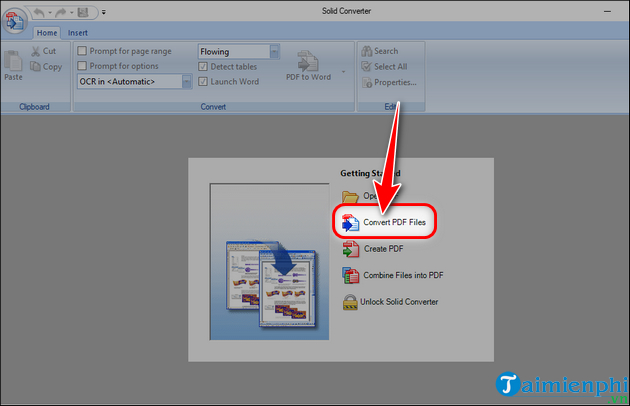
Task: Click the Paste clipboard icon
Action: coord(13,61)
